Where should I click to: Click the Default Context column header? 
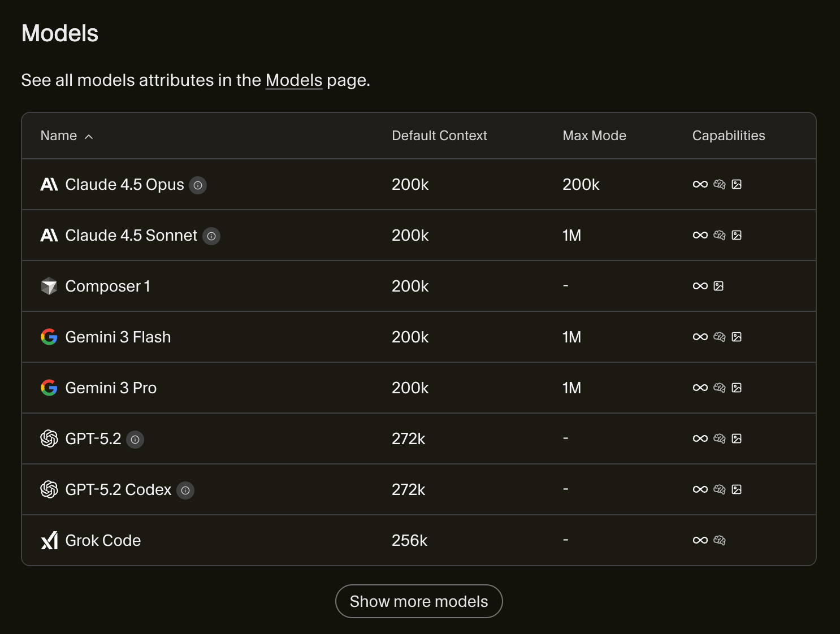click(x=439, y=136)
